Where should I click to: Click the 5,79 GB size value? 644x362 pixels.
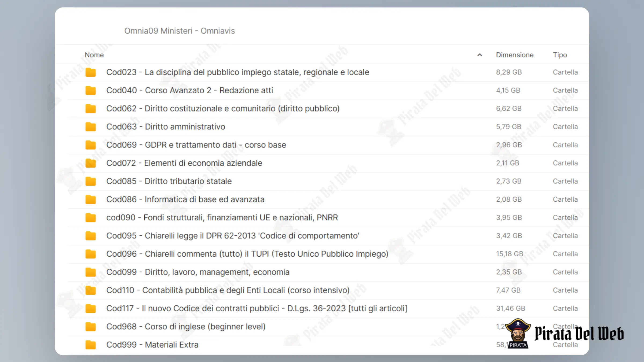pos(508,127)
